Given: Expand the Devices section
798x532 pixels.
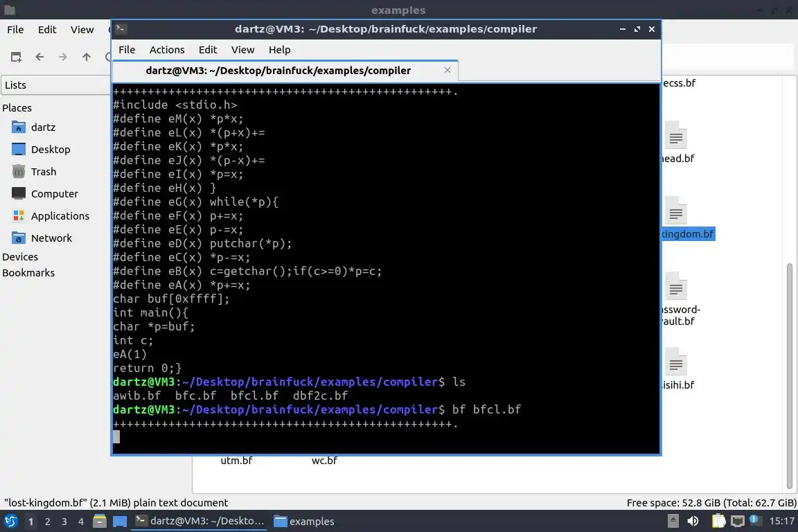Looking at the screenshot, I should 20,257.
